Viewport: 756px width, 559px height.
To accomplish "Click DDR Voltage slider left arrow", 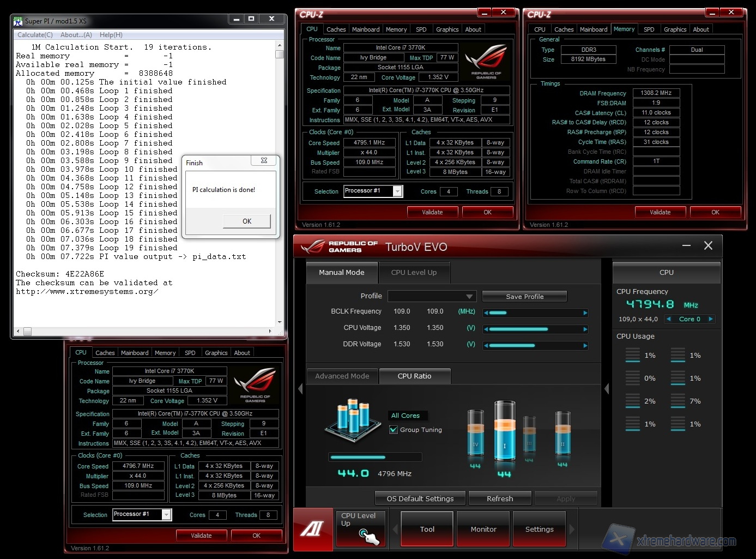I will (x=486, y=345).
